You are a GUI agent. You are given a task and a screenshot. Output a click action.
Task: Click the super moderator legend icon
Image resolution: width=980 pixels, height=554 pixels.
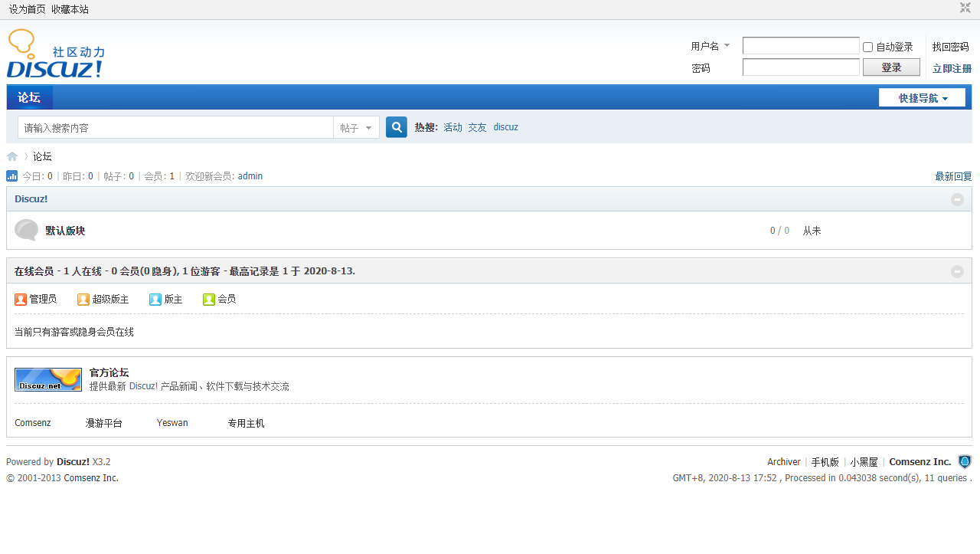coord(83,300)
